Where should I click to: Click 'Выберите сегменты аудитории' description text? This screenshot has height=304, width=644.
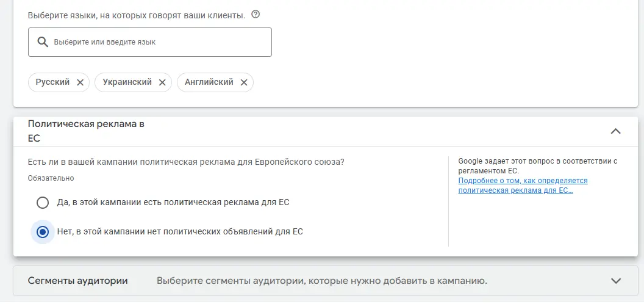point(322,281)
